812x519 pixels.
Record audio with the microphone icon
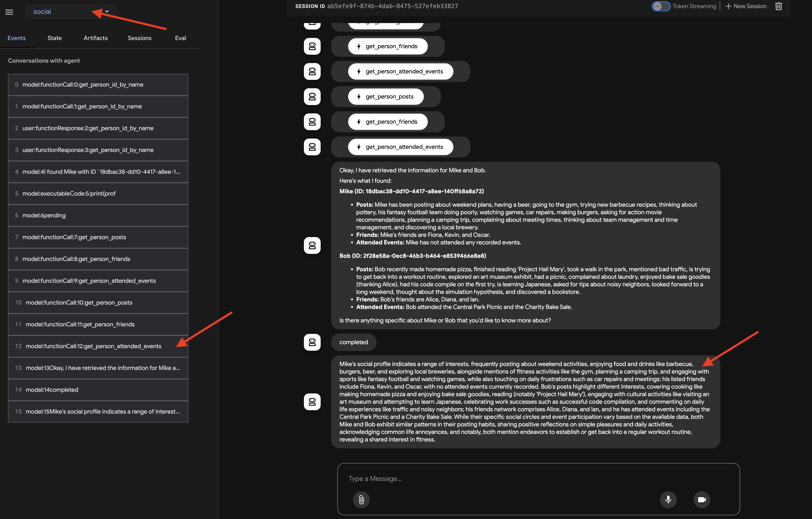tap(668, 500)
